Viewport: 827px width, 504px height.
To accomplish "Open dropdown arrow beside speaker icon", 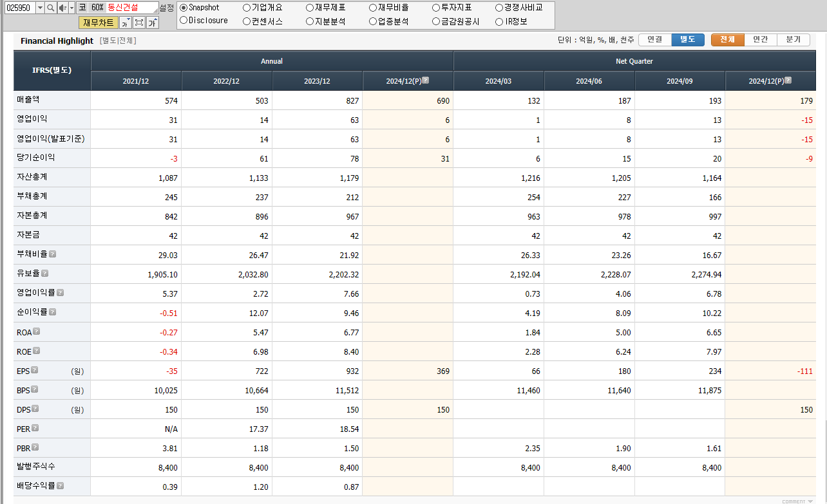I will click(x=71, y=8).
